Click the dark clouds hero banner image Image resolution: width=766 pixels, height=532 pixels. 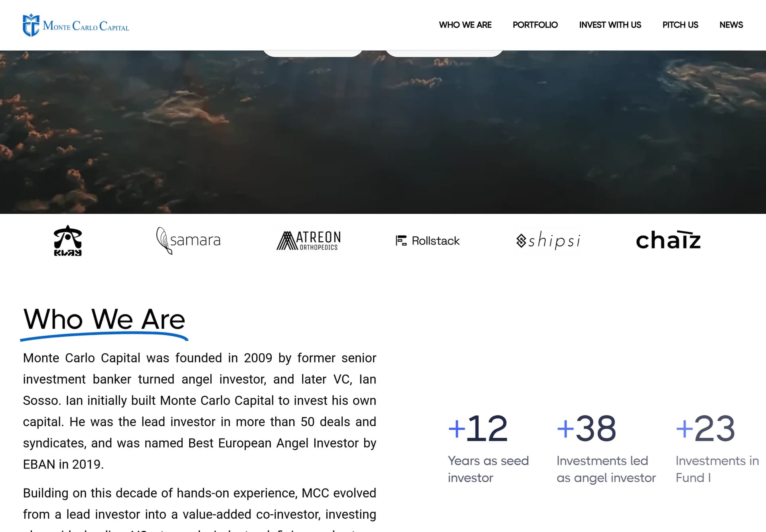click(x=383, y=132)
